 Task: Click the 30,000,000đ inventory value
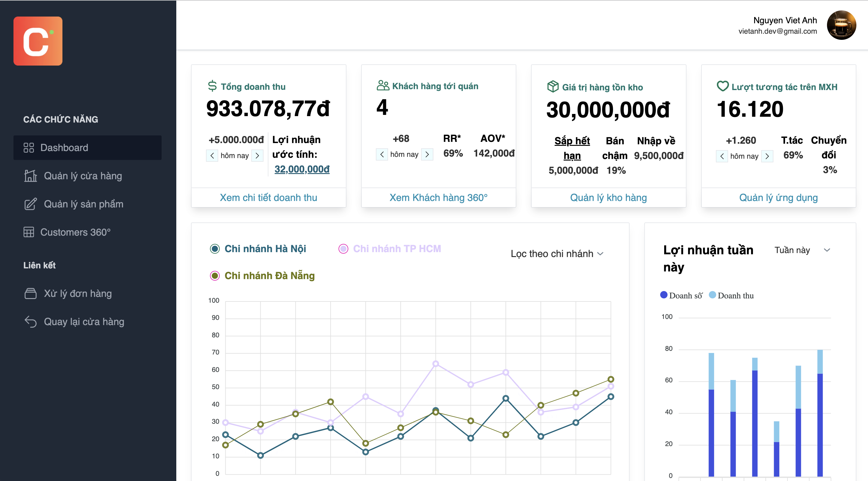pyautogui.click(x=608, y=110)
